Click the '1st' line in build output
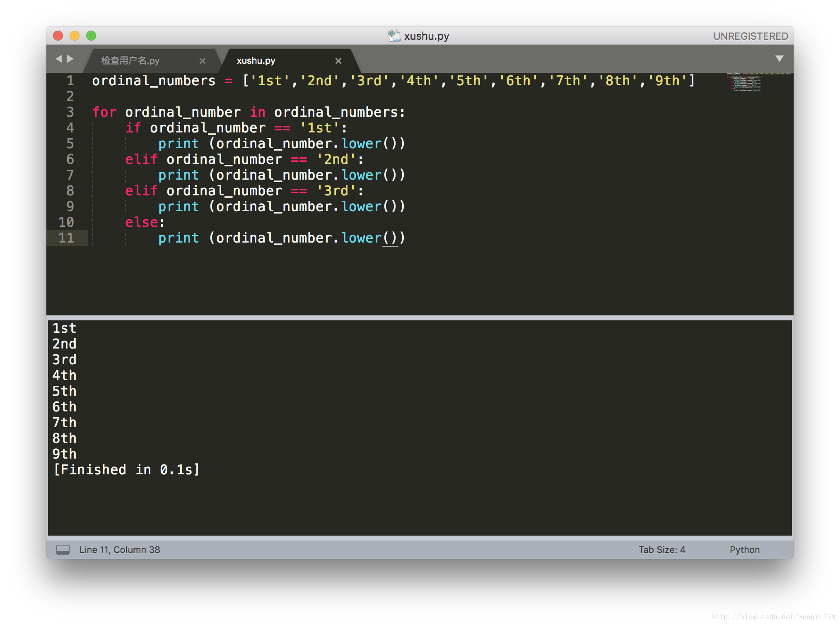The image size is (840, 625). (64, 328)
